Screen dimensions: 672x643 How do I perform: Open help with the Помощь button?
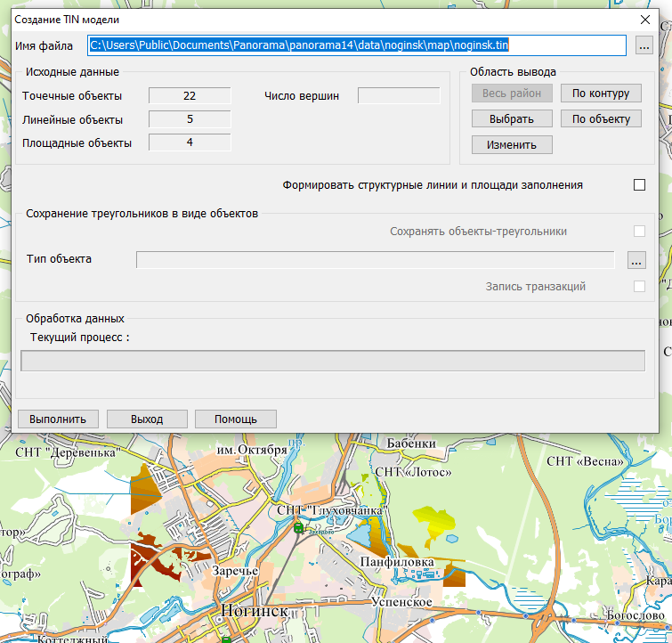pos(235,419)
